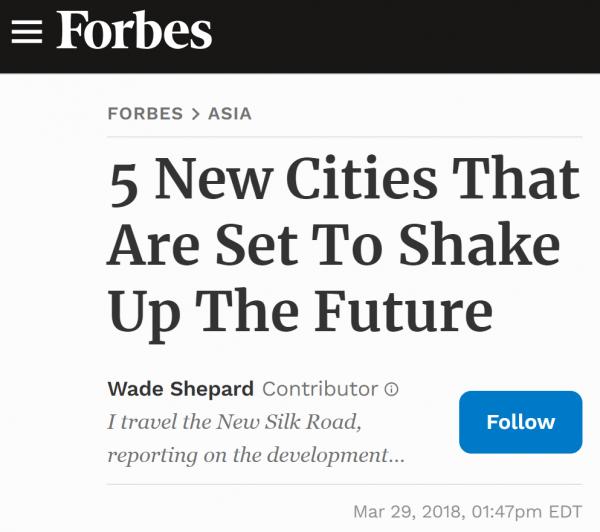Click the breadcrumb chevron between Forbes and Asia
Image resolution: width=600 pixels, height=532 pixels.
(x=195, y=114)
